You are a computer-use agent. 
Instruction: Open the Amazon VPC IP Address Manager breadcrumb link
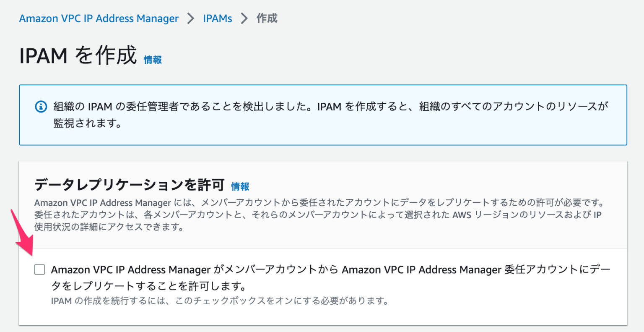pyautogui.click(x=99, y=18)
